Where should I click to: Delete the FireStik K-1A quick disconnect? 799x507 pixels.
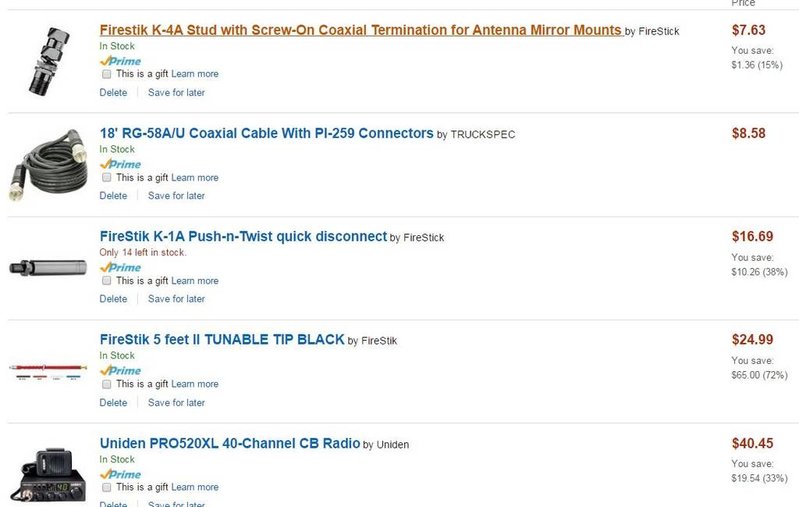point(113,299)
